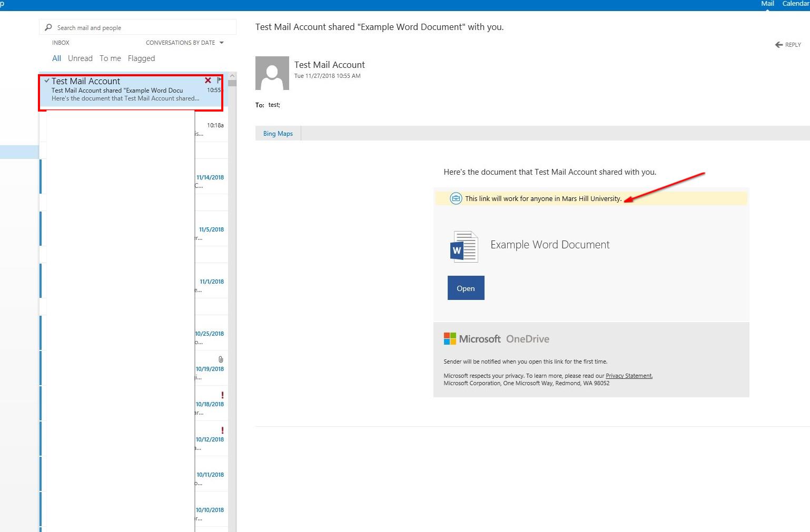This screenshot has width=810, height=532.
Task: Click the recipient "test;" in the To line
Action: click(x=274, y=105)
